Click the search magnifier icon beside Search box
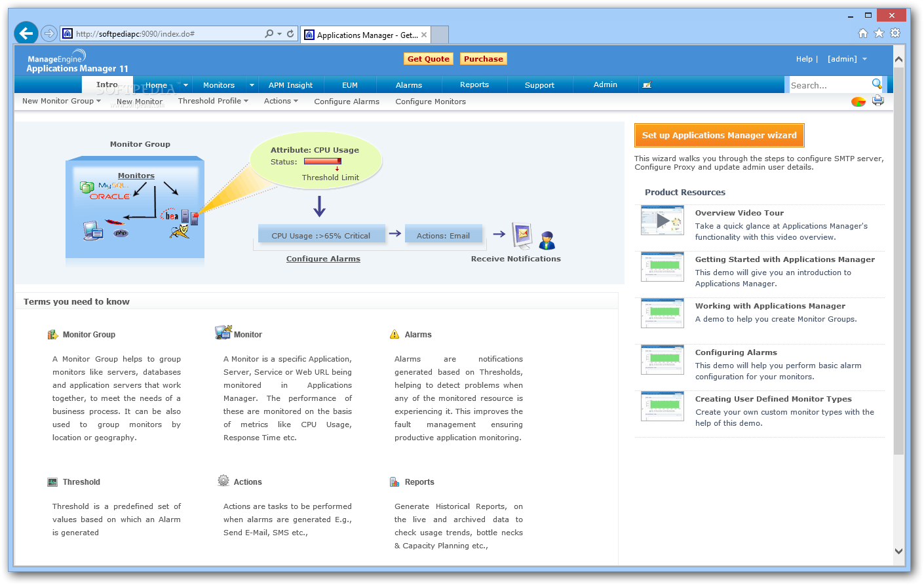 [x=877, y=84]
